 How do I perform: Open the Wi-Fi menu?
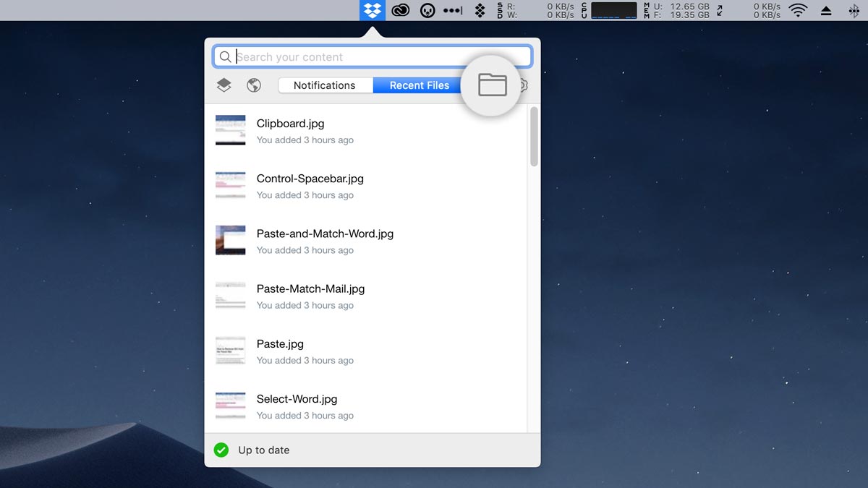coord(798,10)
